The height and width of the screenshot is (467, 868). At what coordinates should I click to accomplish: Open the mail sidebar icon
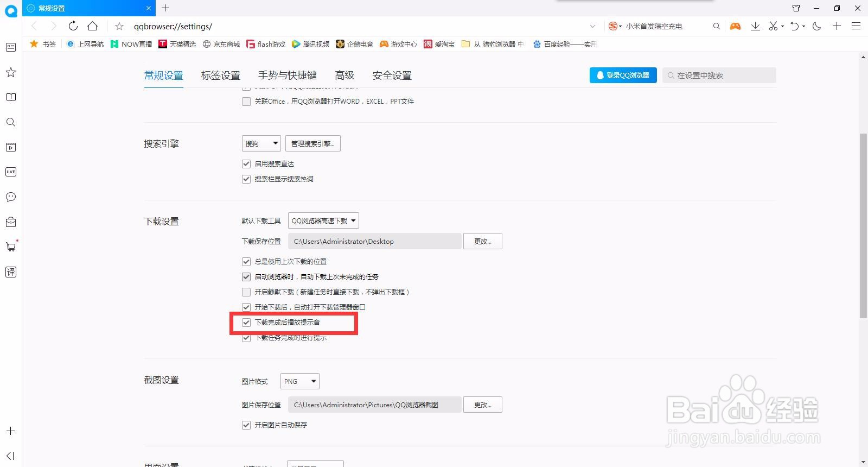click(x=11, y=222)
